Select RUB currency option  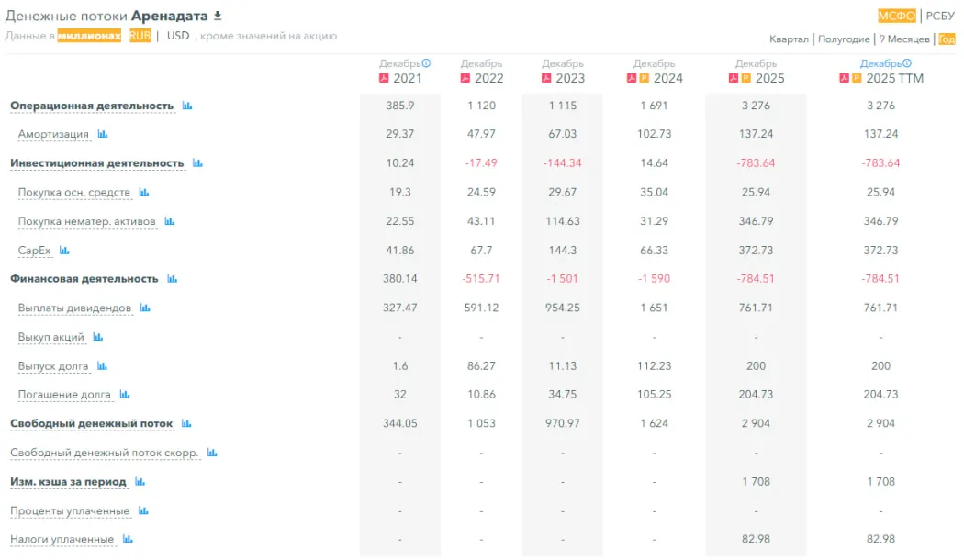point(140,36)
